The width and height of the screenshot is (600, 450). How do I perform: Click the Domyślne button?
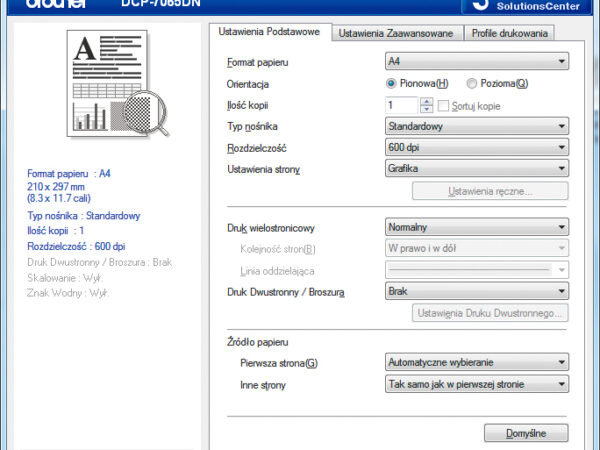525,433
